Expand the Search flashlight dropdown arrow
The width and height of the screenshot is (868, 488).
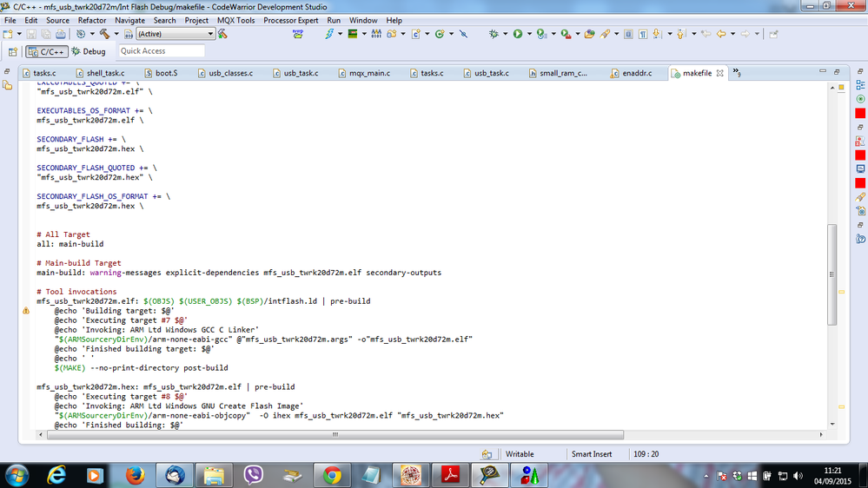(x=617, y=34)
